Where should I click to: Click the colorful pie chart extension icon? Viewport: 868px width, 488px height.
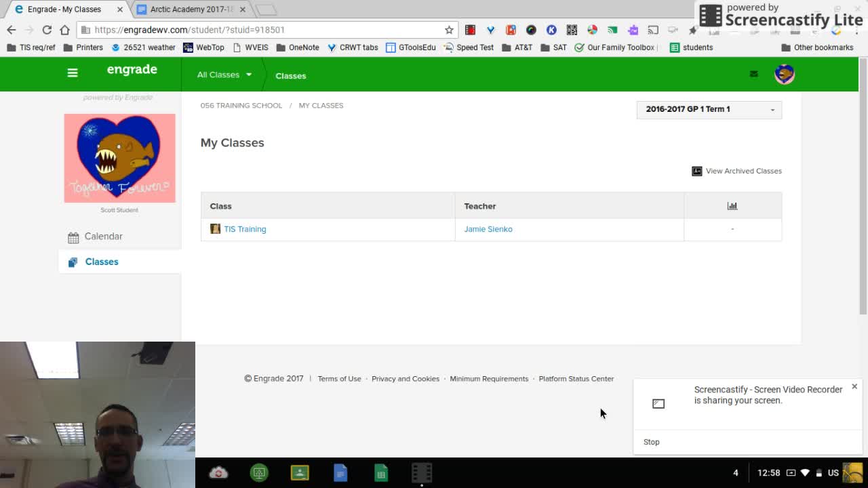(592, 30)
